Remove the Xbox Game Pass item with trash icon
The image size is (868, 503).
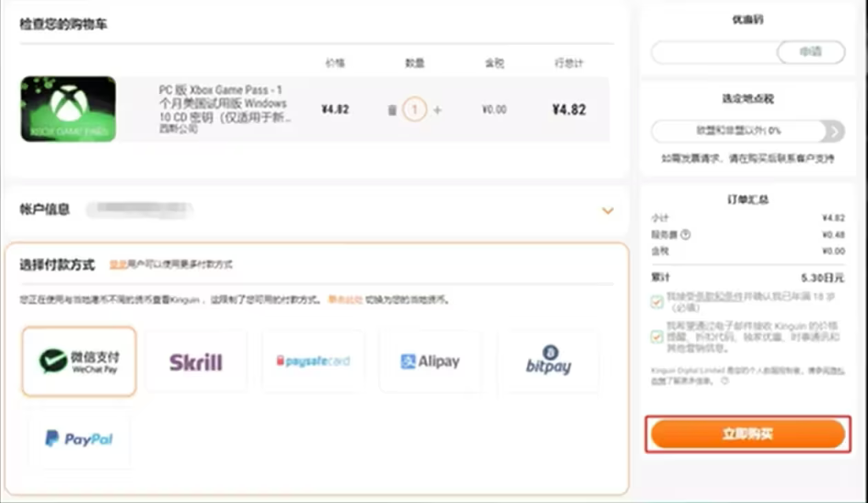tap(392, 110)
